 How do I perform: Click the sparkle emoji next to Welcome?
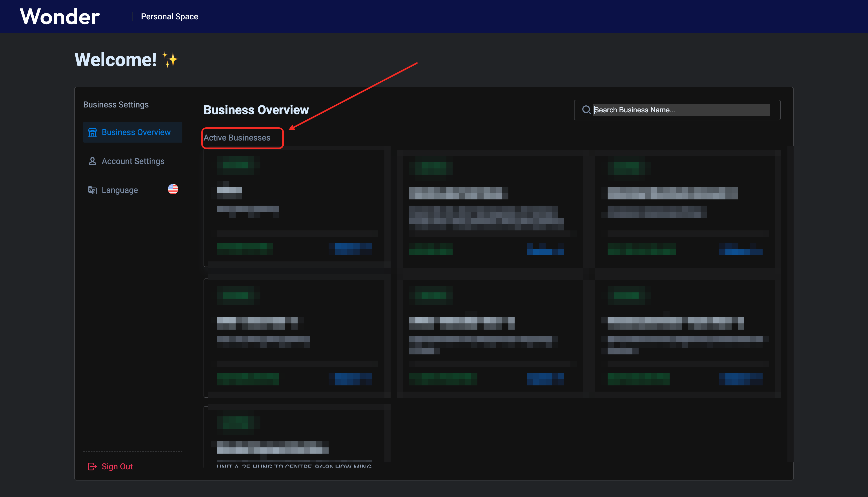pyautogui.click(x=170, y=60)
